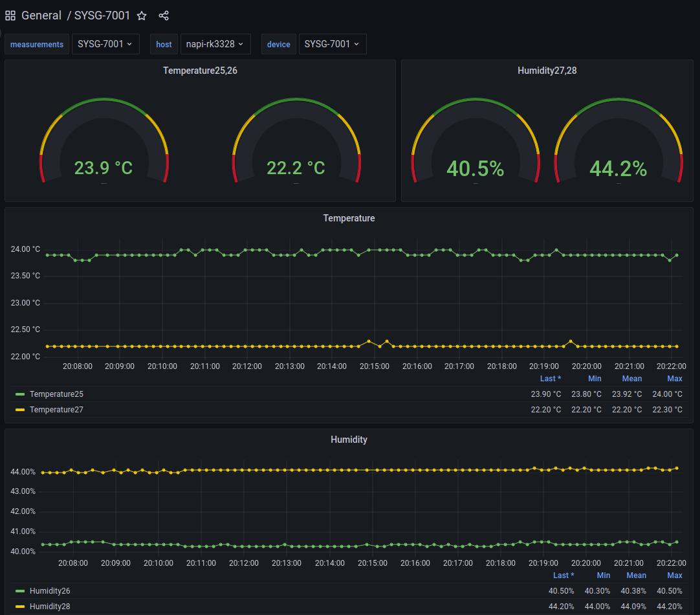Toggle Humidity26 series in legend

tap(50, 591)
